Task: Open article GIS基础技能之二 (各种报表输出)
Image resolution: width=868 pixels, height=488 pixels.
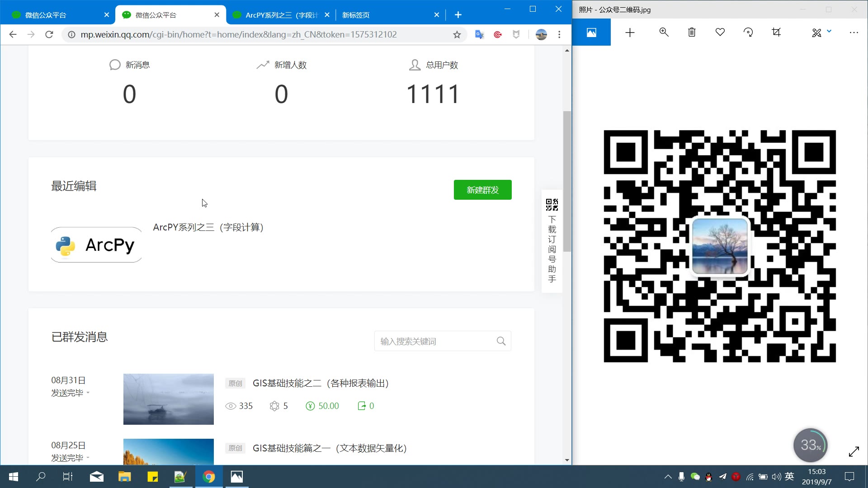Action: 321,383
